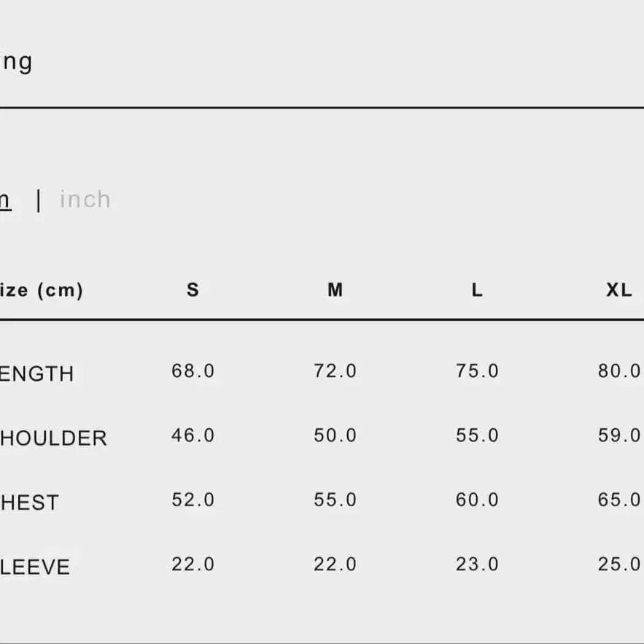Select the 72.0 length value for M
Screen dimensions: 644x644
point(335,371)
